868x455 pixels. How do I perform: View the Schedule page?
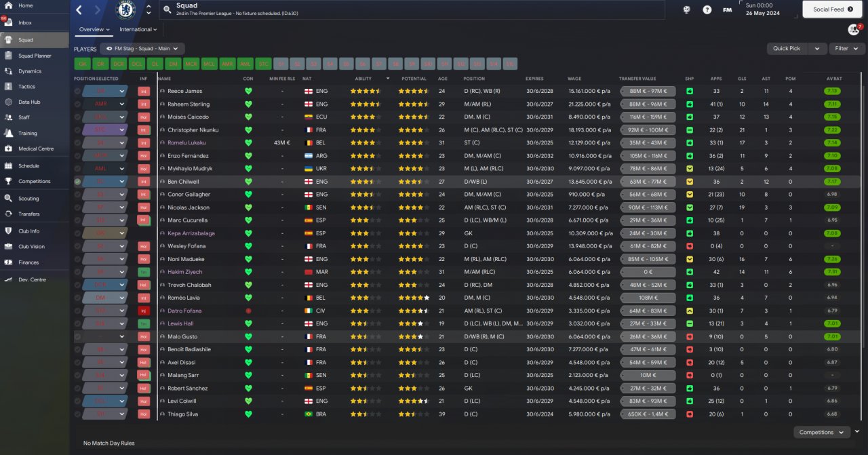(34, 165)
